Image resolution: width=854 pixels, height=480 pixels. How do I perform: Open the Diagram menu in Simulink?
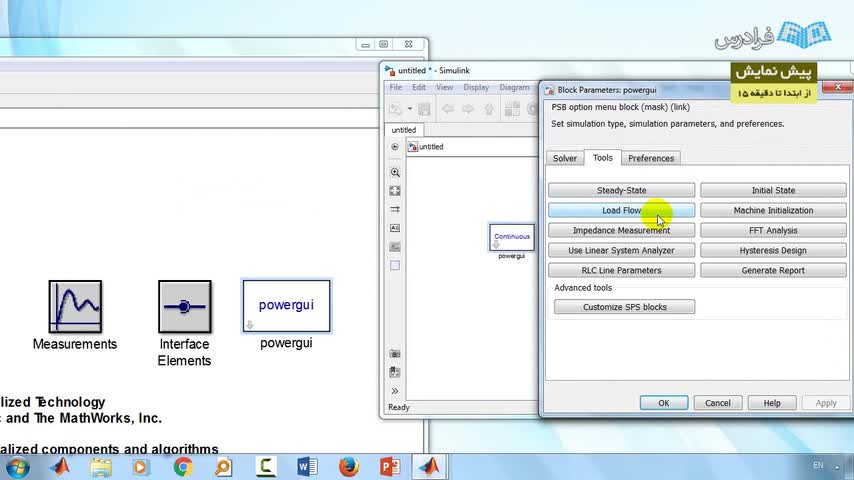(514, 87)
